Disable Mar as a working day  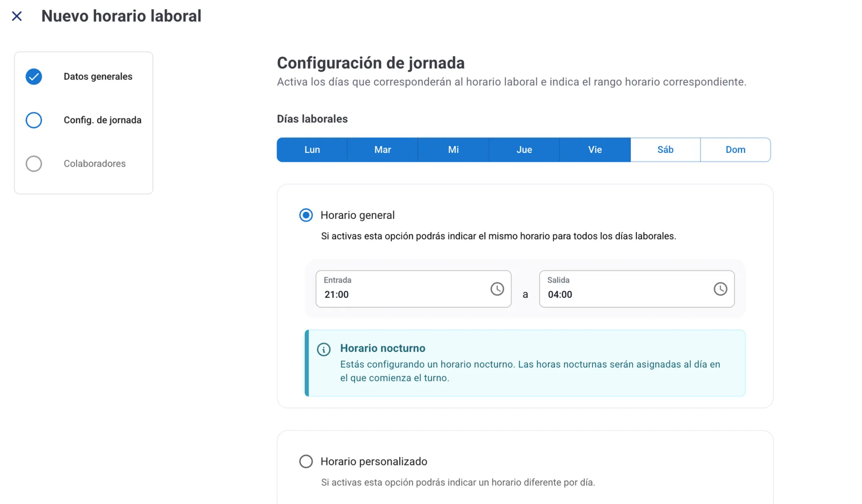point(383,150)
